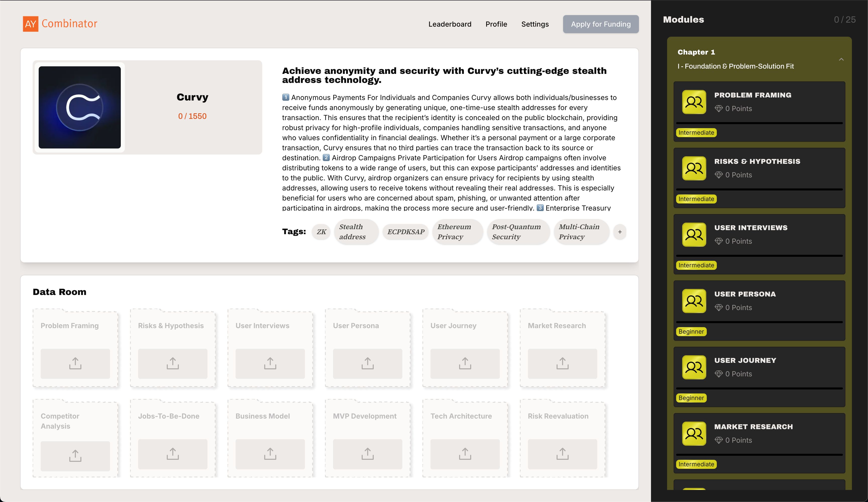This screenshot has width=868, height=502.
Task: Click the User Persona module icon
Action: click(694, 301)
